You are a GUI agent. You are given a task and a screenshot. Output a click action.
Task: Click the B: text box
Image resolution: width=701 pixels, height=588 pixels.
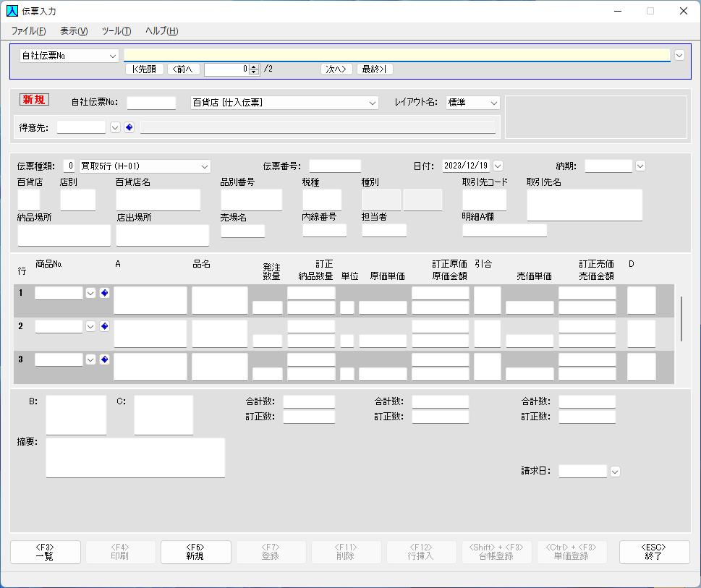[x=76, y=415]
